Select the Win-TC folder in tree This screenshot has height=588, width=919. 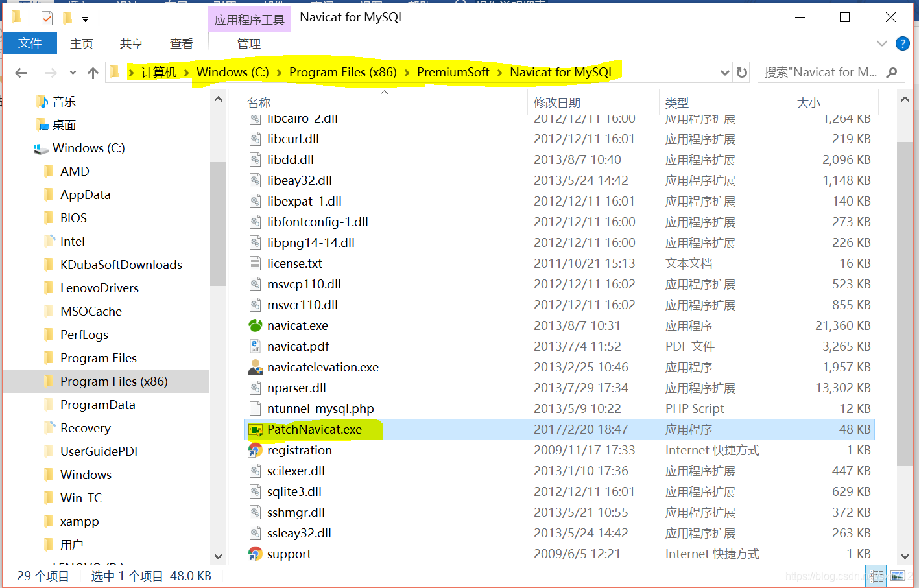coord(80,498)
